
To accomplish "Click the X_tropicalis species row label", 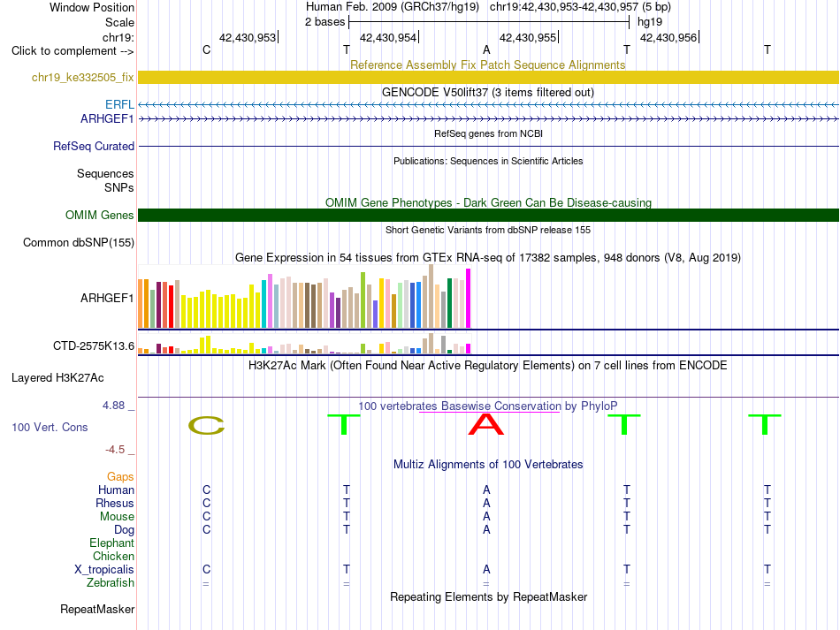I will (104, 570).
